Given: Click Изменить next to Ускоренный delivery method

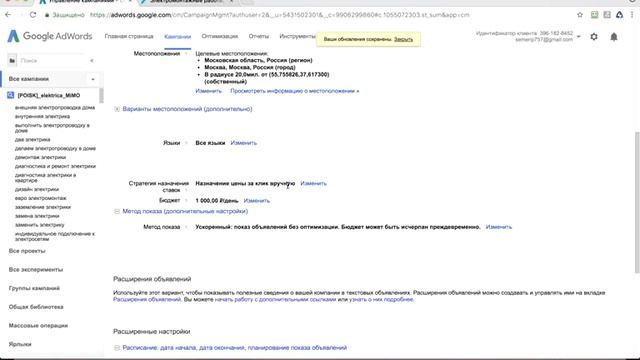Looking at the screenshot, I should coord(499,227).
